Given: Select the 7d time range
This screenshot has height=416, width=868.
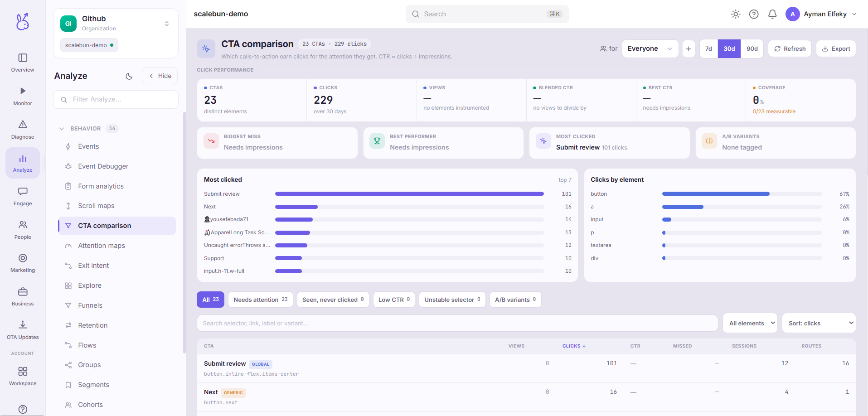Looking at the screenshot, I should coord(708,48).
